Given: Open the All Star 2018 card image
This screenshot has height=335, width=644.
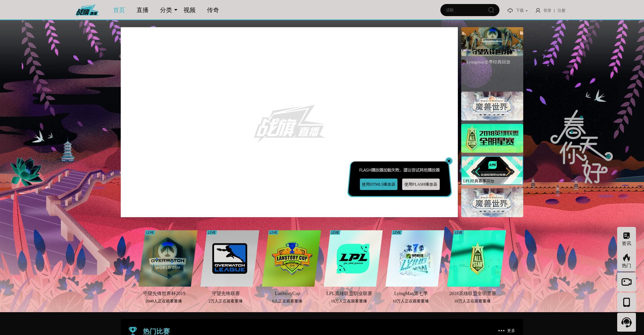Looking at the screenshot, I should [x=477, y=258].
